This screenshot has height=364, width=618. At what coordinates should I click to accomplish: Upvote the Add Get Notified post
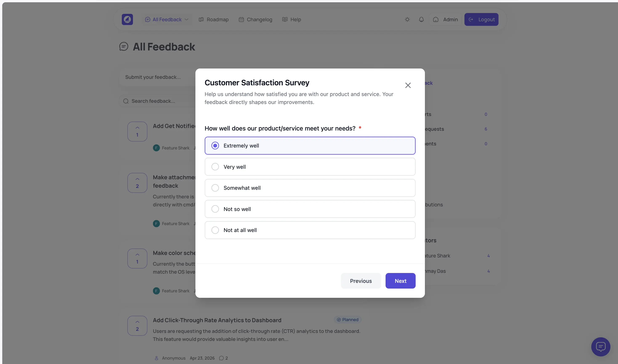point(137,132)
